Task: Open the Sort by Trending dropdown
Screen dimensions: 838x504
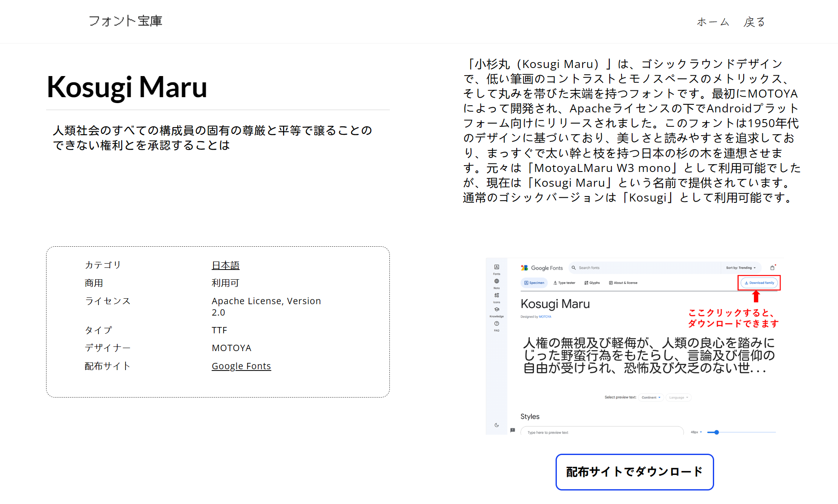Action: pyautogui.click(x=740, y=268)
